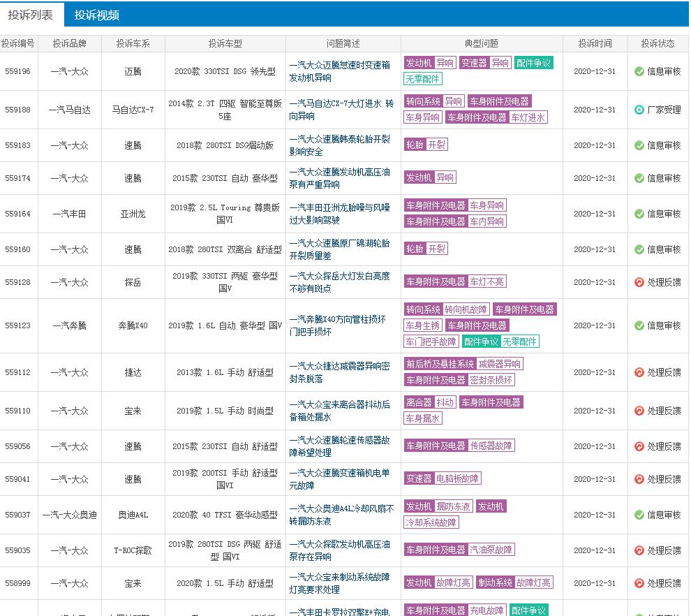
Task: Switch to the 投诉视频 tab
Action: point(97,15)
